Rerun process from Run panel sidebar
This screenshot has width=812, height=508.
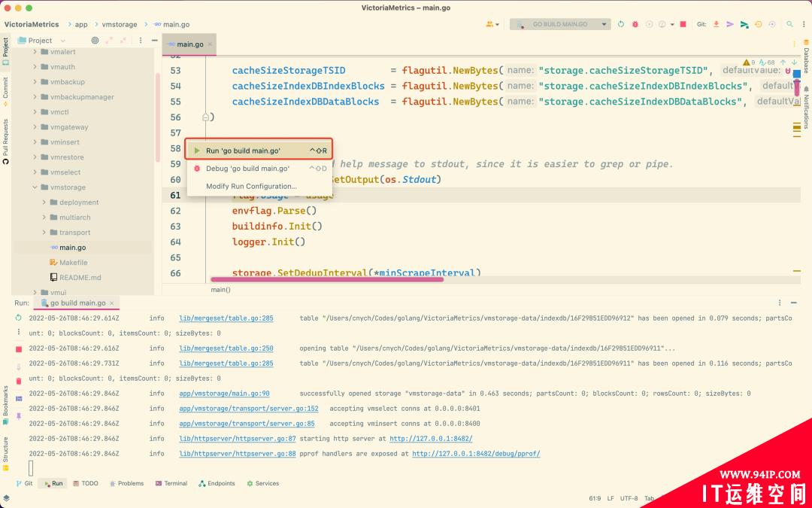coord(19,318)
